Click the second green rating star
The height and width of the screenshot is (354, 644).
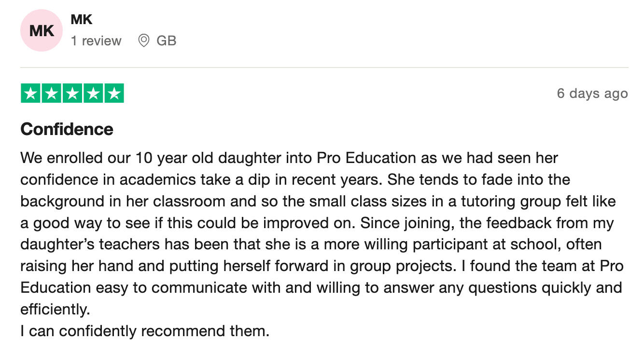pos(52,93)
